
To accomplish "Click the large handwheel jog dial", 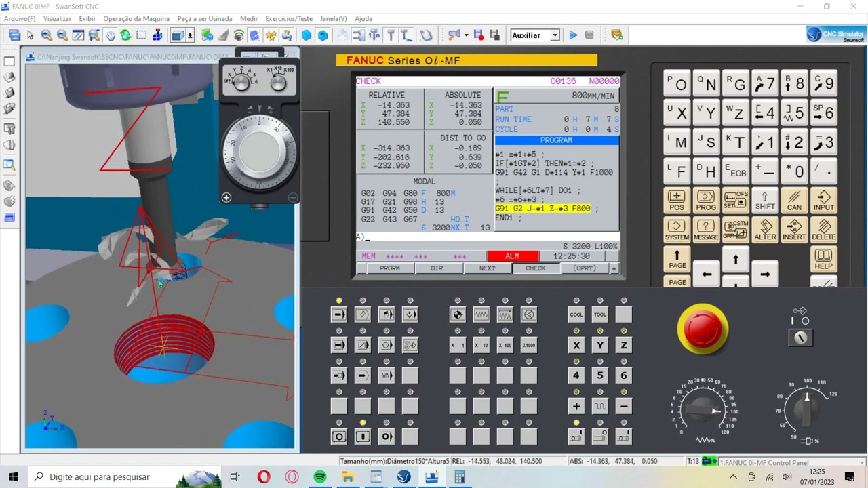I will point(258,152).
